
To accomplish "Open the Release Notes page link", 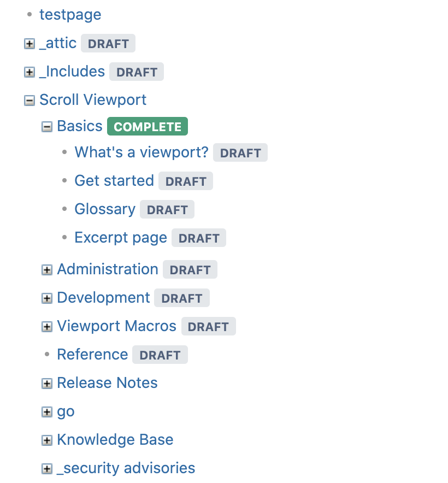I will (x=107, y=383).
